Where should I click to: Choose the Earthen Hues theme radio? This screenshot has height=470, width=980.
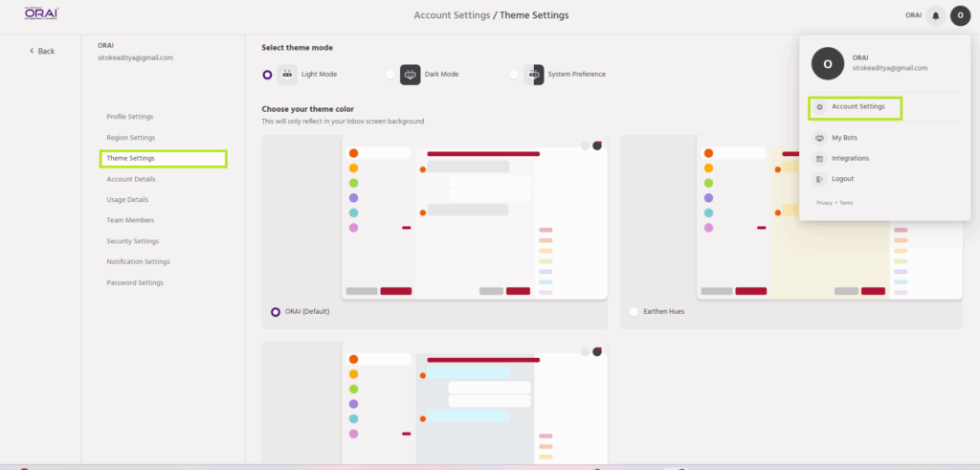coord(634,312)
